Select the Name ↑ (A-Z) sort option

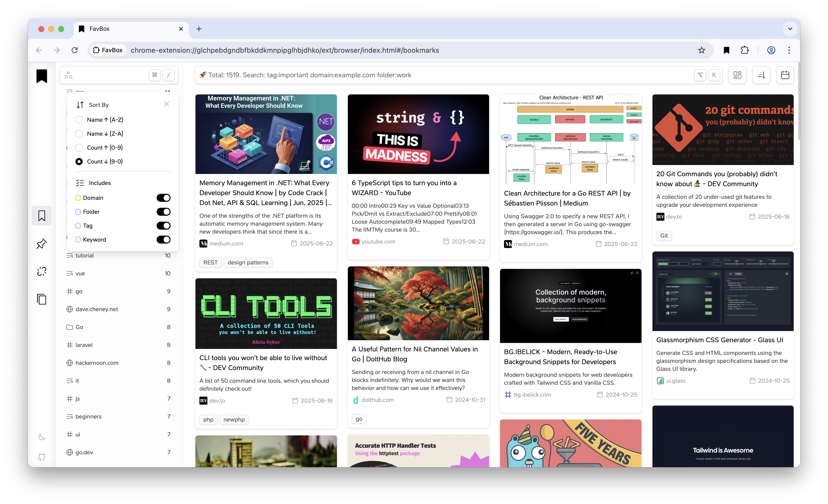click(x=79, y=120)
